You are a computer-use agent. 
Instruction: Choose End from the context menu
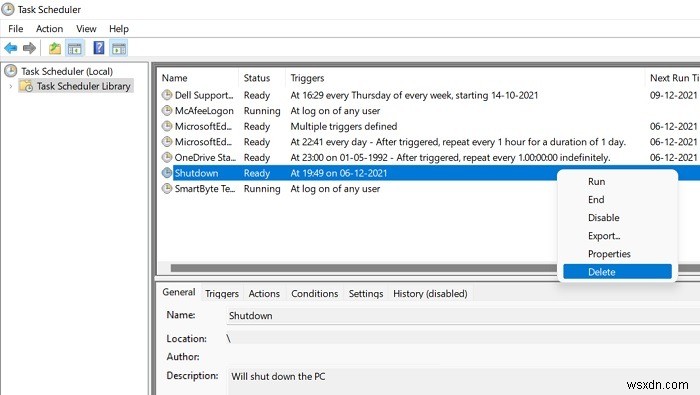(617, 200)
